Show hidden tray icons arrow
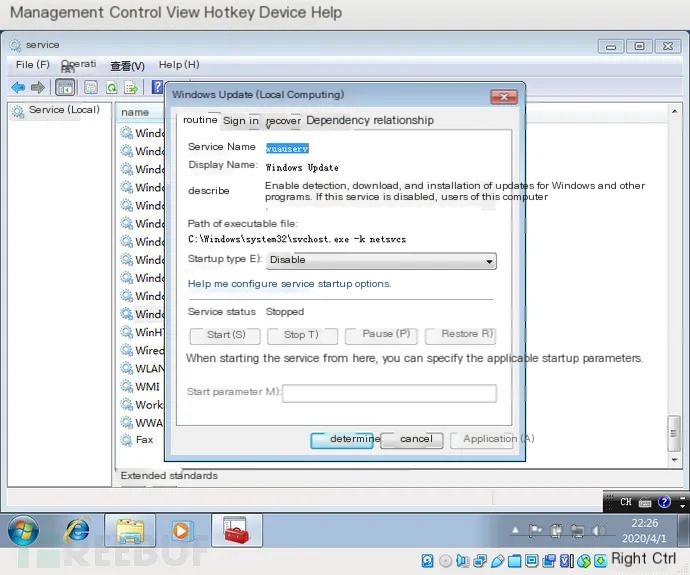 pyautogui.click(x=515, y=531)
